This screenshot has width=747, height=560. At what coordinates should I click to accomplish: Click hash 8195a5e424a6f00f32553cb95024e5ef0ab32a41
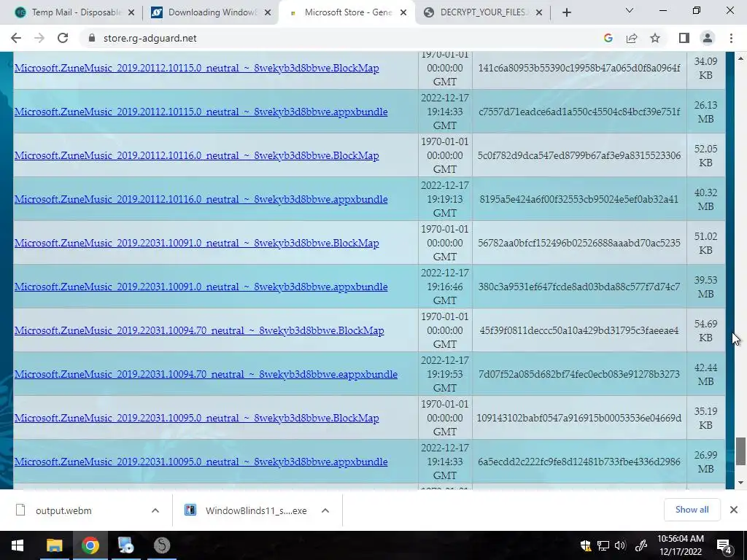tap(578, 199)
